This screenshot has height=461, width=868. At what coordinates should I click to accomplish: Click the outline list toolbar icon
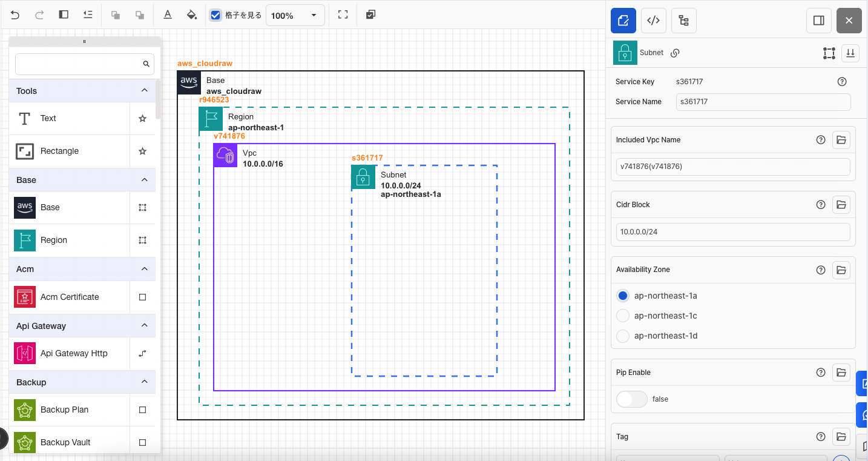[x=88, y=15]
